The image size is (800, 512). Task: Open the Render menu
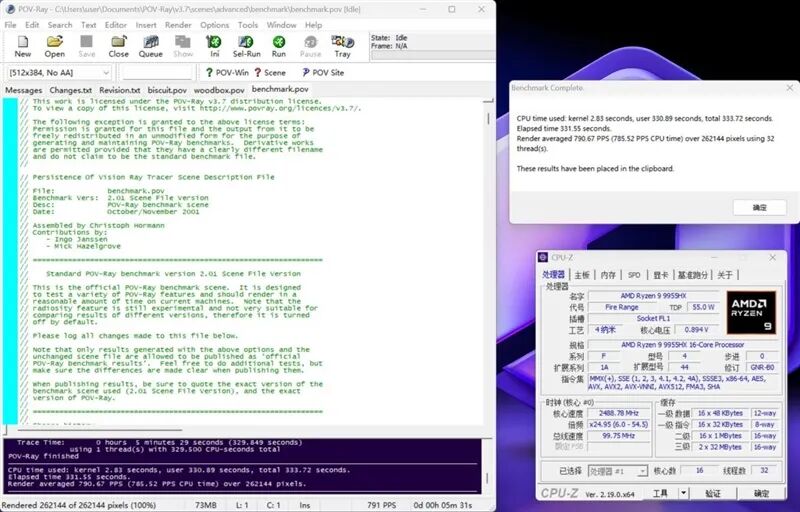[178, 25]
